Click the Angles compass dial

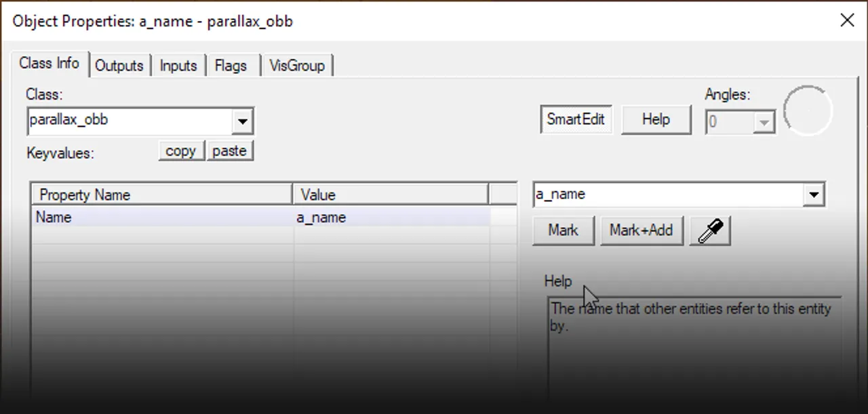(807, 110)
